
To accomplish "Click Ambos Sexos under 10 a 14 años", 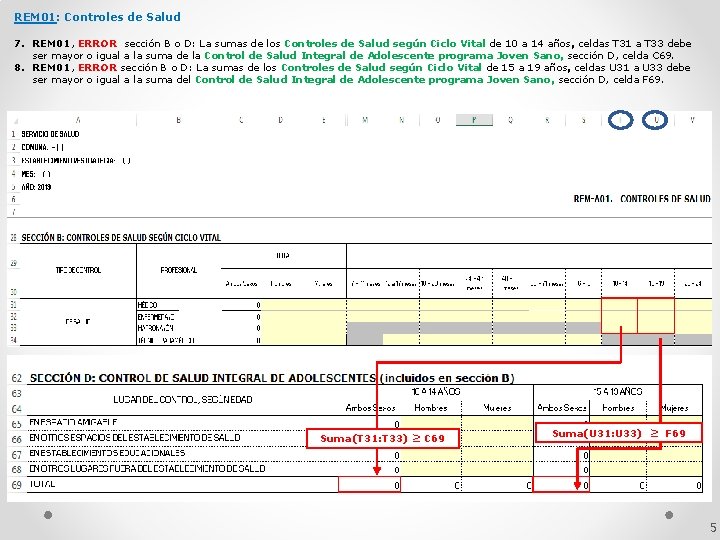I will tap(371, 408).
